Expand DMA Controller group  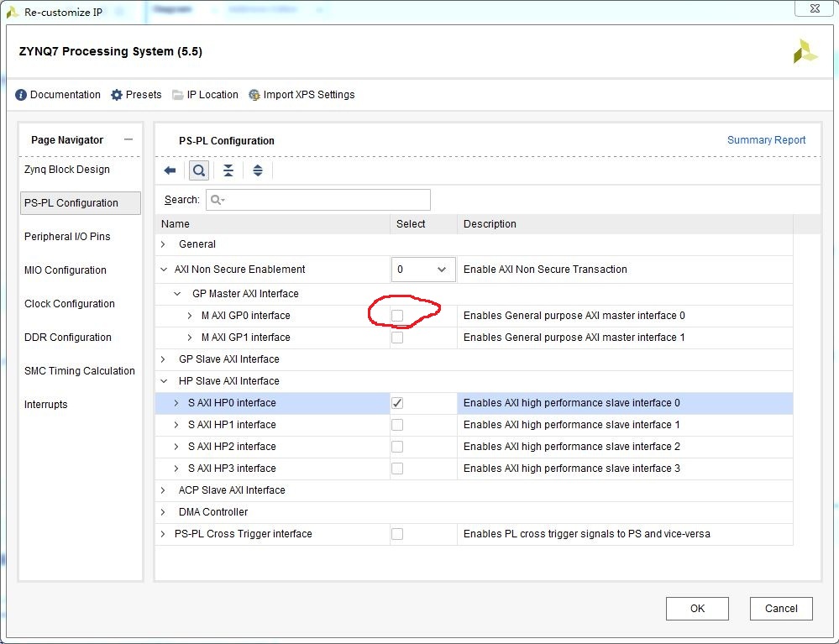point(163,512)
